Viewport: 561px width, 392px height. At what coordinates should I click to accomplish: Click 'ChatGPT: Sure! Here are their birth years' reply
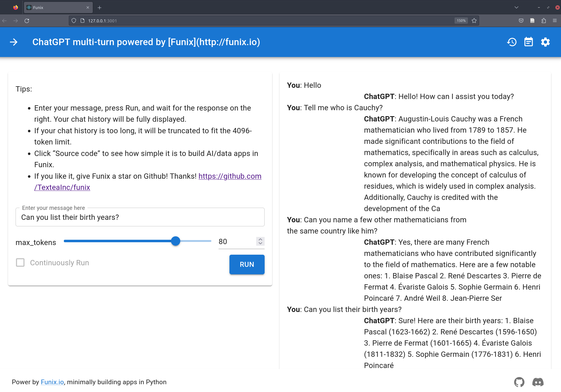pyautogui.click(x=452, y=343)
